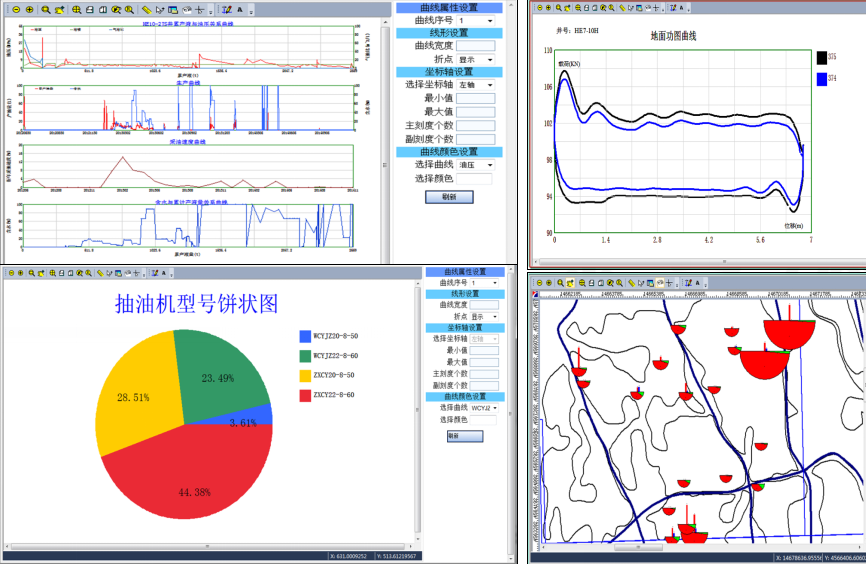This screenshot has height=564, width=866.
Task: Expand 选择坐标轴 dropdown in top settings panel
Action: [x=490, y=85]
